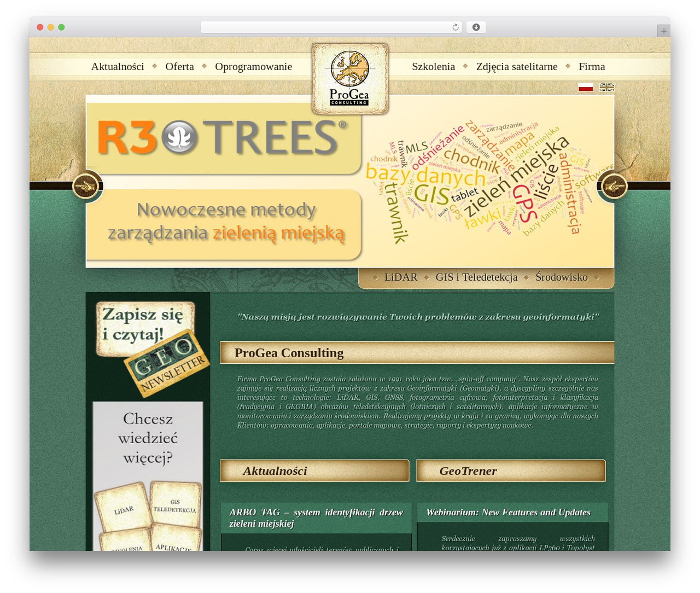The height and width of the screenshot is (593, 700).
Task: Add a new browser tab
Action: (663, 31)
